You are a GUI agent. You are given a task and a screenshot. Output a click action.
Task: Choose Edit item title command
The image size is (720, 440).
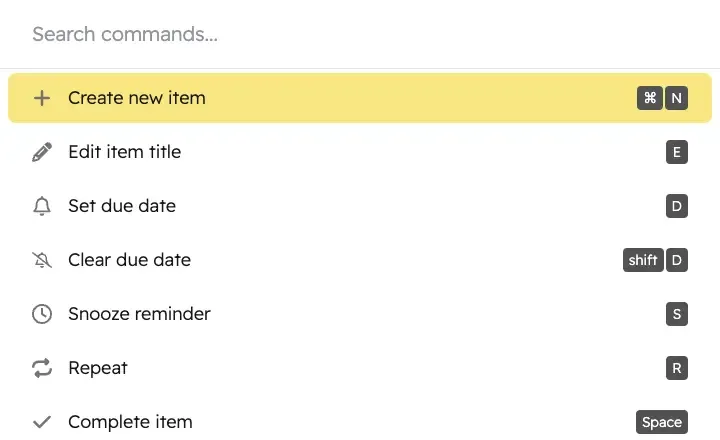coord(360,152)
